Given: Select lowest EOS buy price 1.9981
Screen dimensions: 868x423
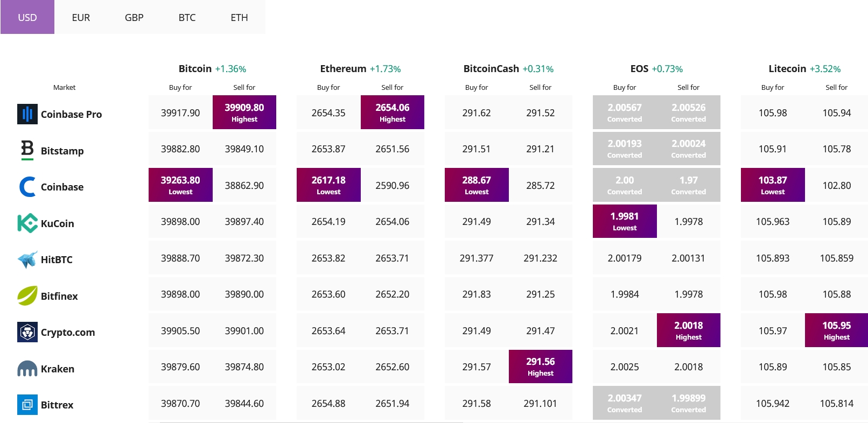Looking at the screenshot, I should (x=625, y=221).
